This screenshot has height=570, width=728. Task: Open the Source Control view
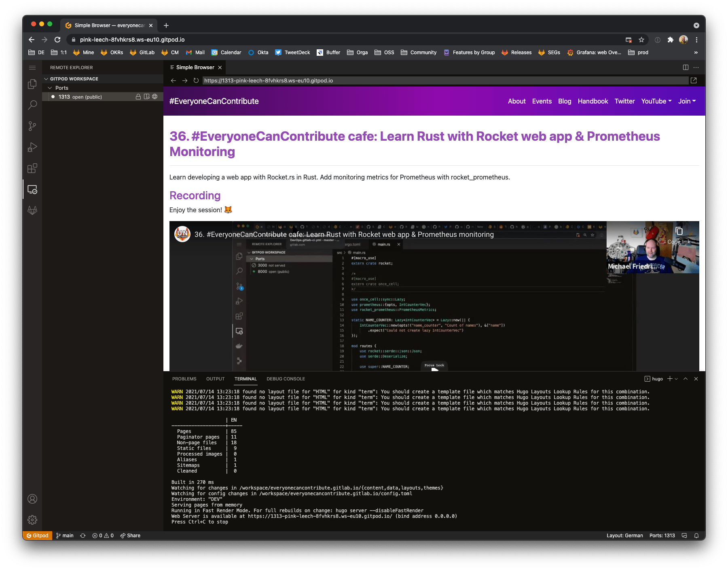pos(32,126)
